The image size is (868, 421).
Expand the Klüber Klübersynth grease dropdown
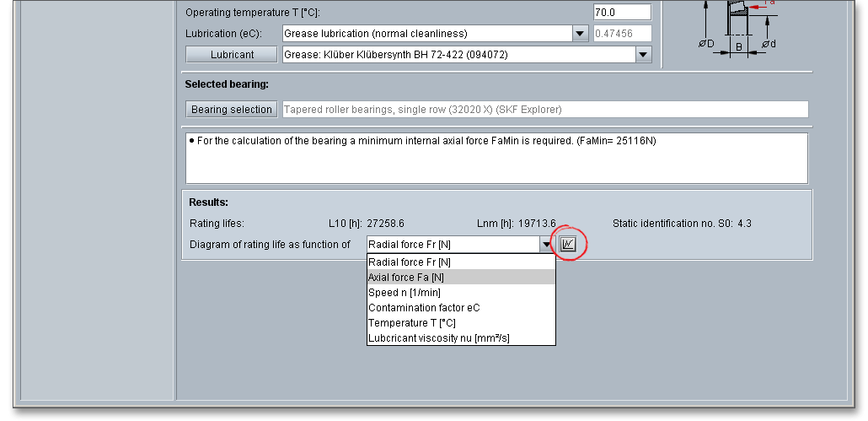[644, 55]
